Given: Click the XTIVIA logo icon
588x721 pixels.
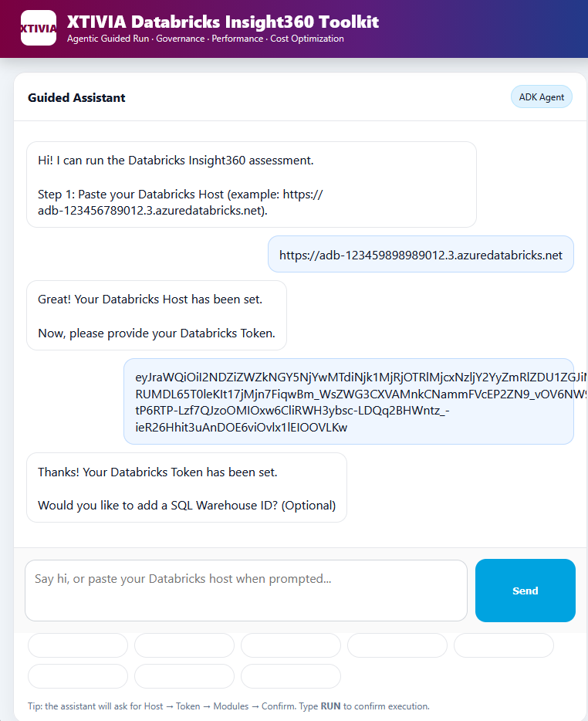Looking at the screenshot, I should tap(38, 29).
